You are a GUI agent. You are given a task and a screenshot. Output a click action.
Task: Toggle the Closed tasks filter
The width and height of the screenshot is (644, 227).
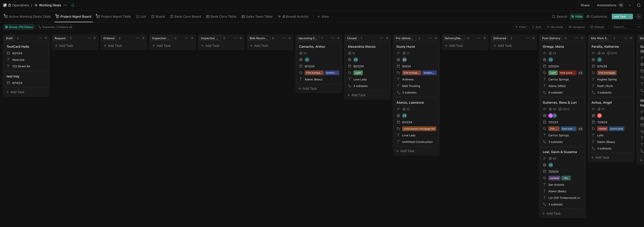(x=597, y=27)
